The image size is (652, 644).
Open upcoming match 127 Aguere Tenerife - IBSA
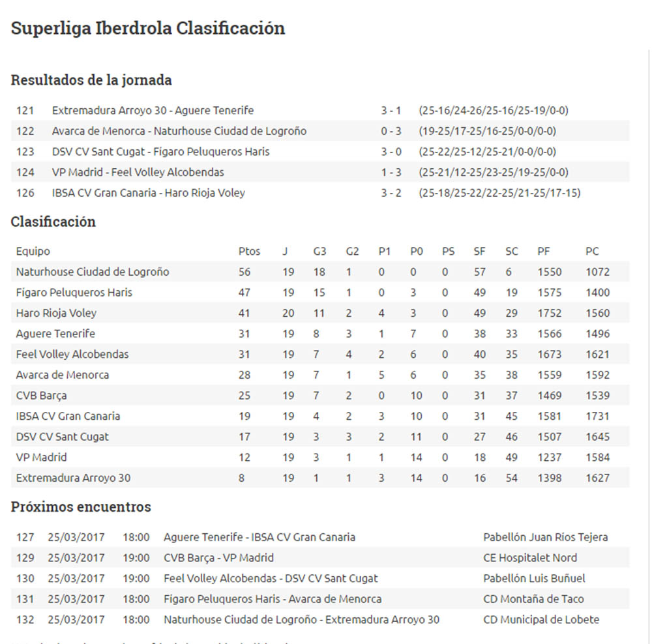(x=259, y=537)
